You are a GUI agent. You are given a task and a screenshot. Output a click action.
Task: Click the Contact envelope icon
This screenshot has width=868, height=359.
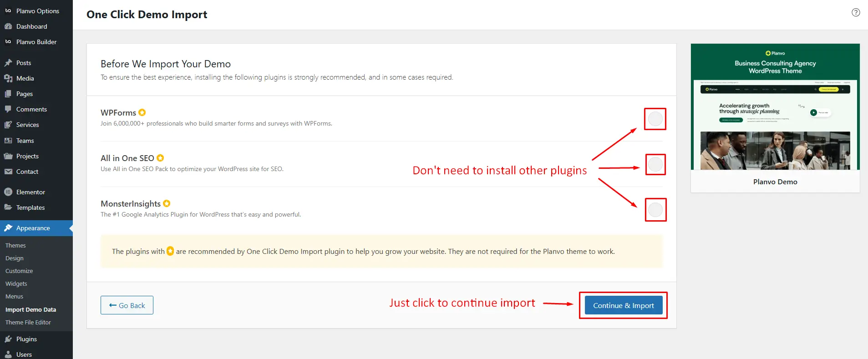coord(8,172)
